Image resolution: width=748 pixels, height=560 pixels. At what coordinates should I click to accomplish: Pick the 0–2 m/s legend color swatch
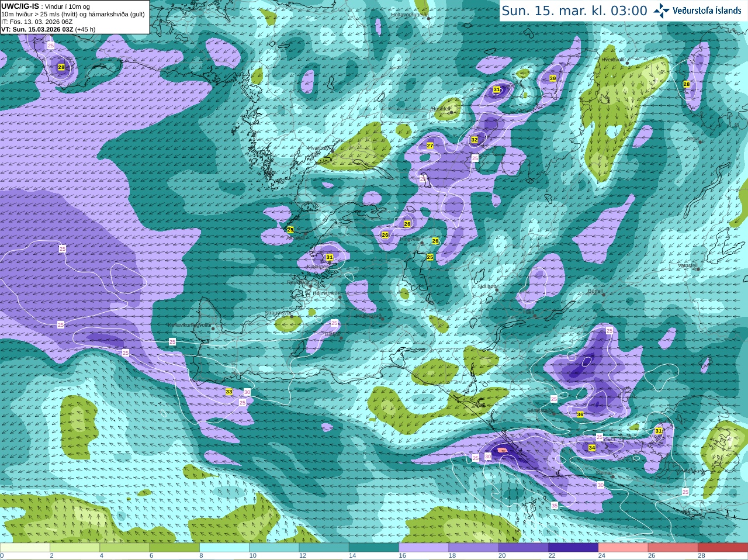[25, 548]
